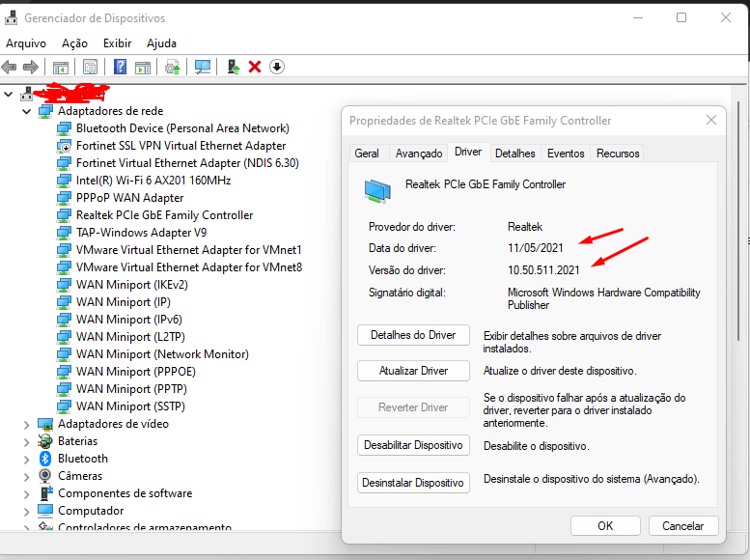This screenshot has width=750, height=560.
Task: Select VMware Virtual Ethernet Adapter for VMnet1
Action: 189,250
